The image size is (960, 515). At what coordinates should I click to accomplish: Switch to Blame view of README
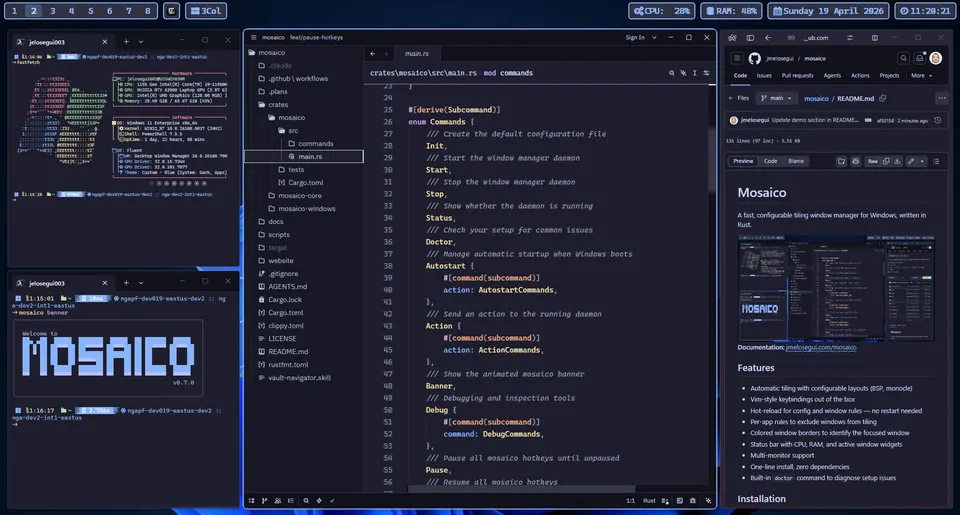[x=796, y=161]
